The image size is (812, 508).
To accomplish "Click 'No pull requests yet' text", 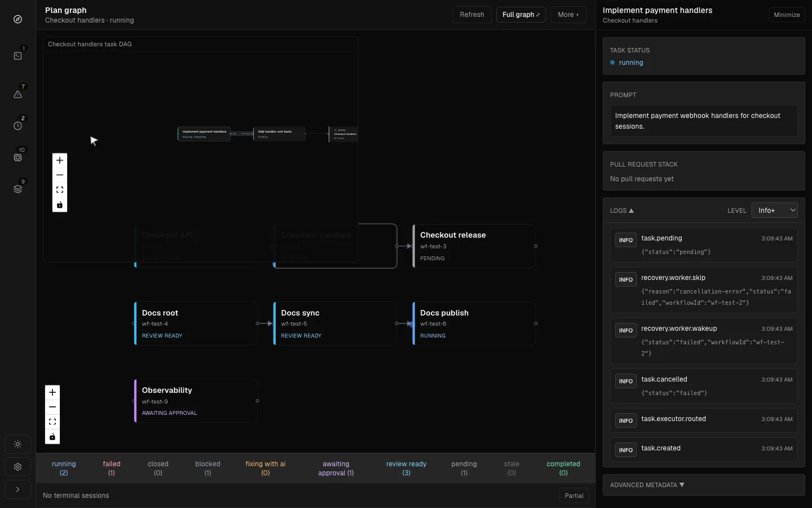I will [642, 179].
